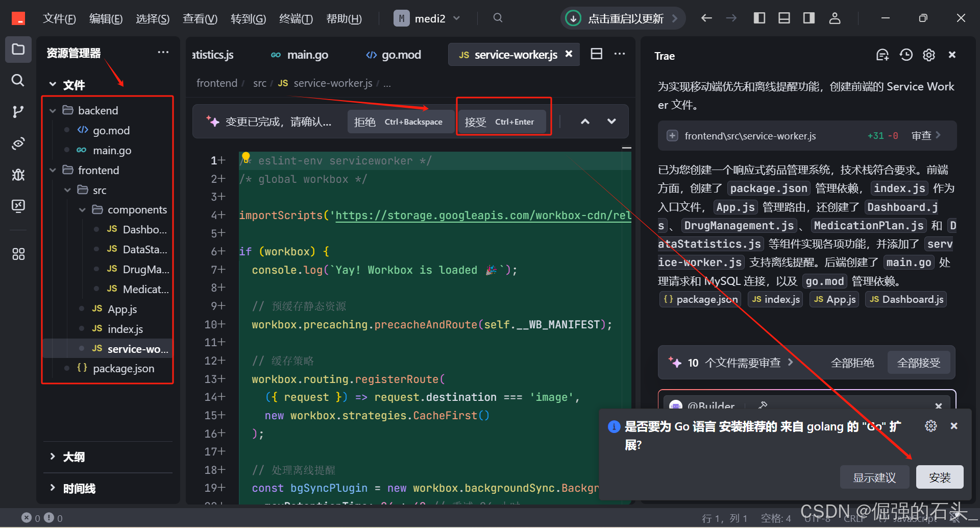980x528 pixels.
Task: Expand the 大纲 outline section
Action: pos(74,457)
